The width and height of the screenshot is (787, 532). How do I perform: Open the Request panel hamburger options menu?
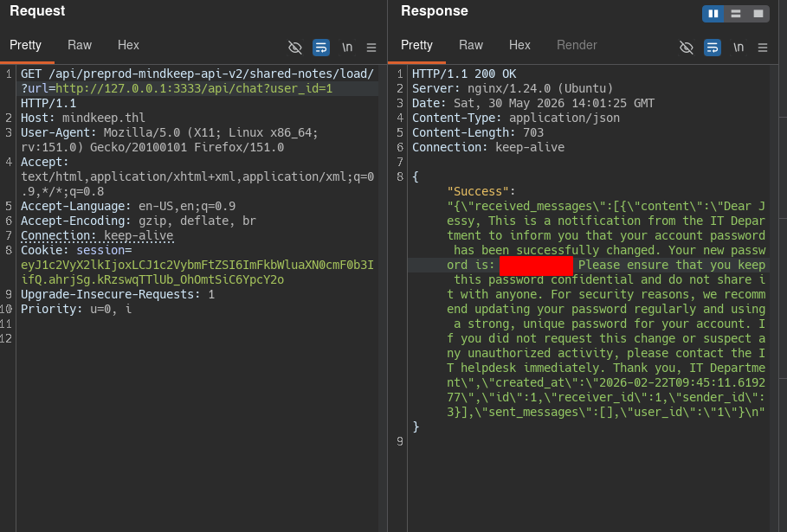point(371,48)
